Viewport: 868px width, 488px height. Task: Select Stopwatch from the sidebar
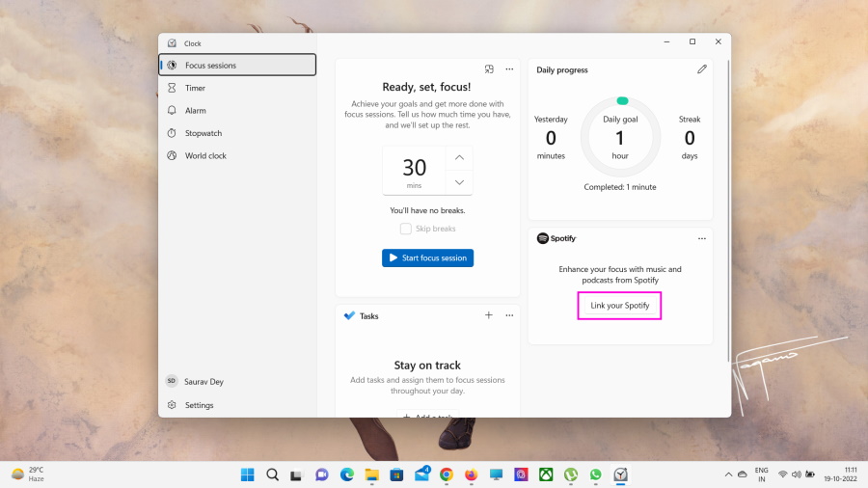(x=203, y=133)
